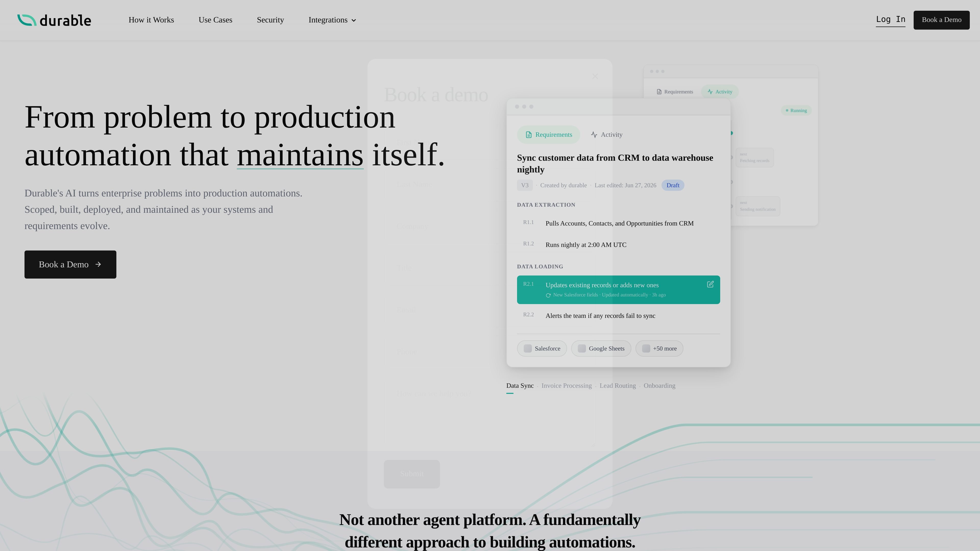Select the Activity tab in background window
The image size is (980, 551).
720,92
